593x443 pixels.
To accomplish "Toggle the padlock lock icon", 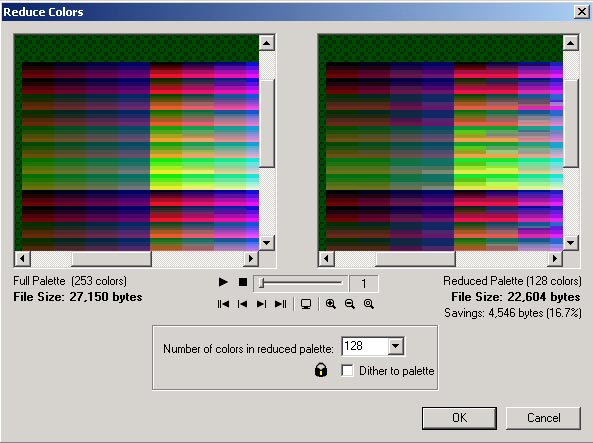I will [x=321, y=370].
